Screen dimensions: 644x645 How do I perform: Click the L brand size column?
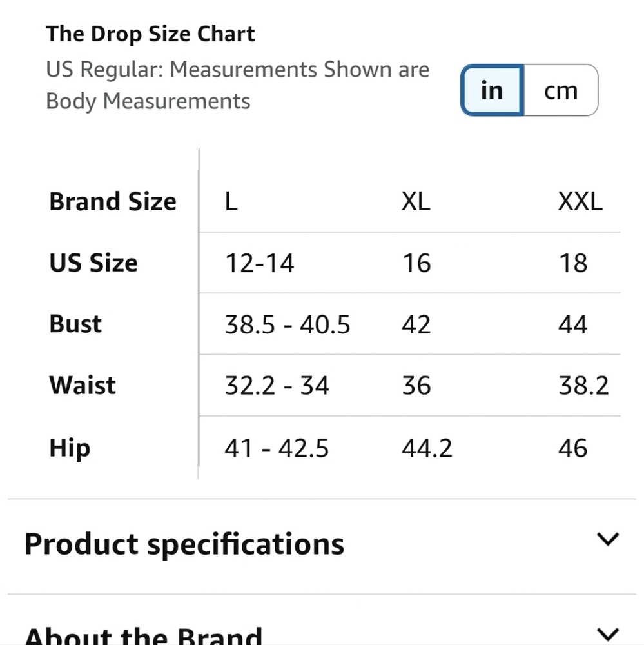[231, 202]
